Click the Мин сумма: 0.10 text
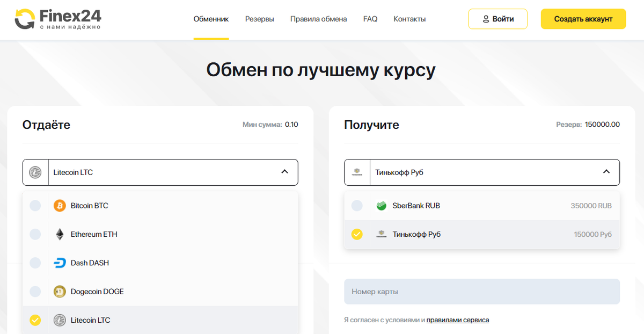The height and width of the screenshot is (334, 644). point(270,125)
